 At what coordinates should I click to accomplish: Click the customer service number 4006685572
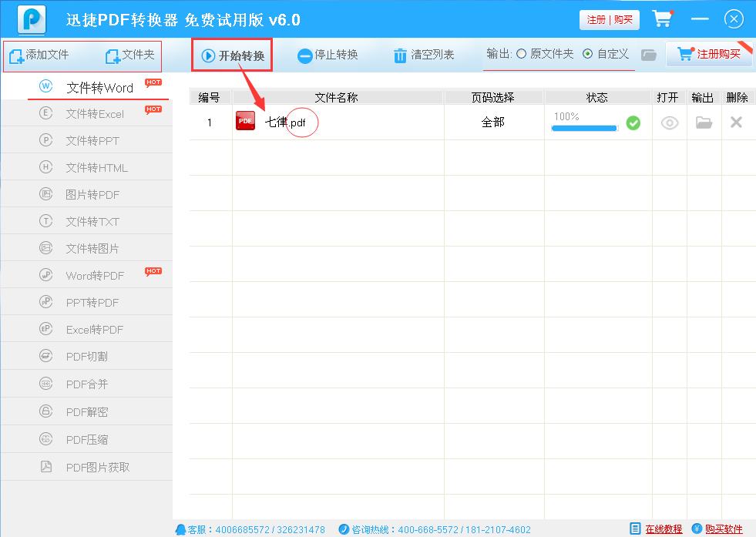pyautogui.click(x=242, y=530)
